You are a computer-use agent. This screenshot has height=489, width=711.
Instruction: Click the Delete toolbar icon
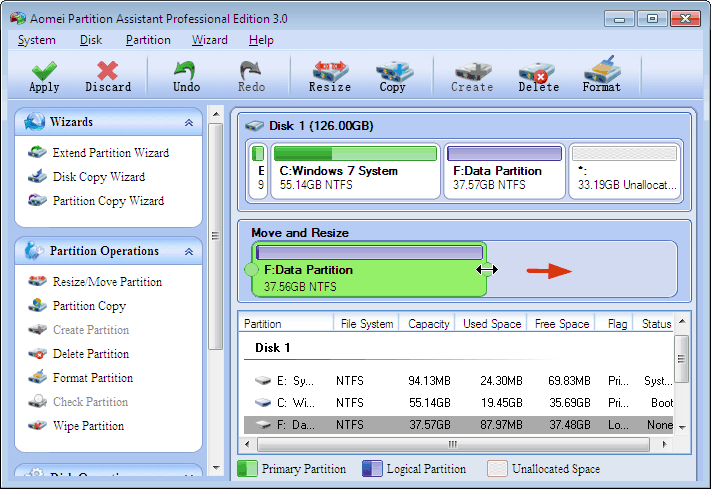538,72
